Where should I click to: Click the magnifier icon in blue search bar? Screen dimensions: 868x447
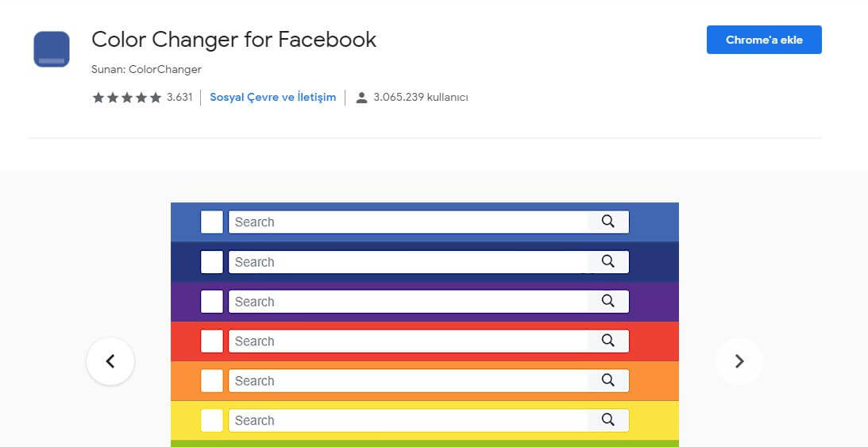(608, 222)
